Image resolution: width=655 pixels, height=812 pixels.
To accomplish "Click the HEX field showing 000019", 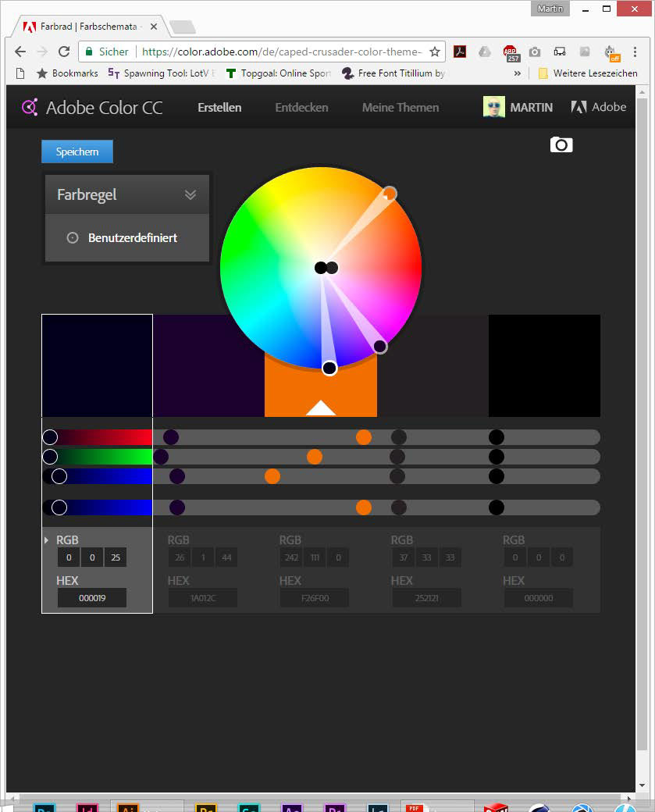I will pos(91,597).
